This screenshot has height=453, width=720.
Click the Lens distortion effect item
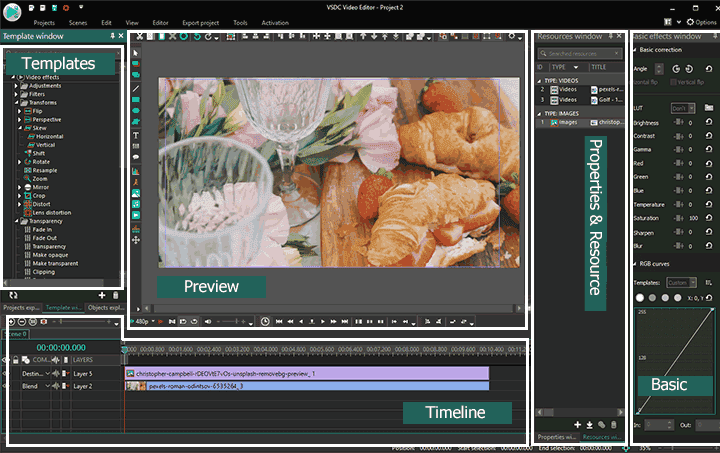50,212
